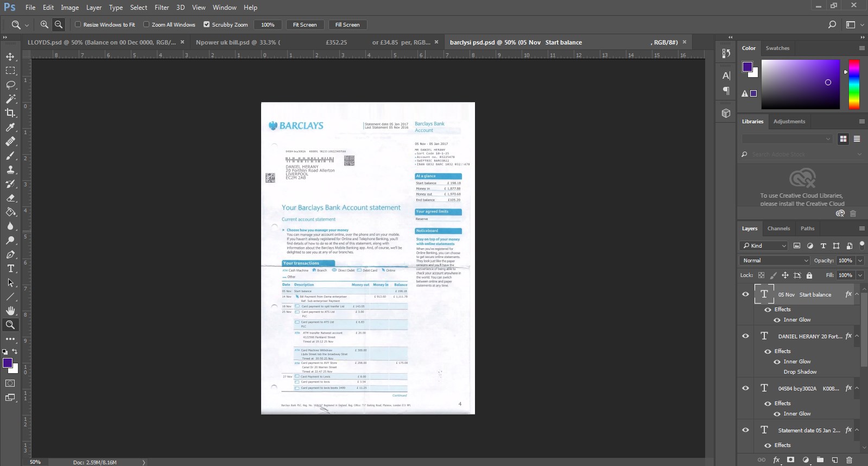868x466 pixels.
Task: Open the layer blend mode dropdown
Action: click(774, 261)
